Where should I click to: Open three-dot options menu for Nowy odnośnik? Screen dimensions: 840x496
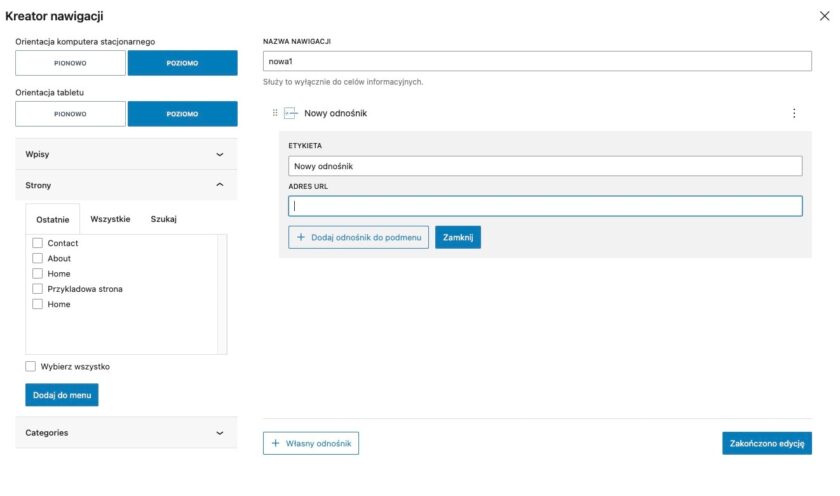point(794,113)
